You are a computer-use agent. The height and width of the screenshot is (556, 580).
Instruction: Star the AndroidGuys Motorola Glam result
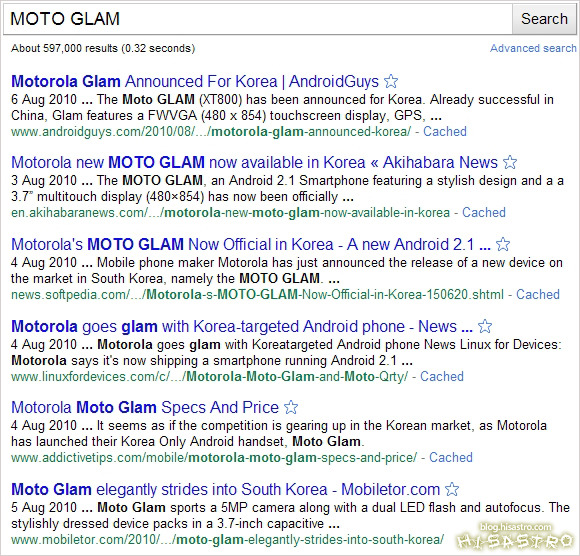(x=391, y=81)
